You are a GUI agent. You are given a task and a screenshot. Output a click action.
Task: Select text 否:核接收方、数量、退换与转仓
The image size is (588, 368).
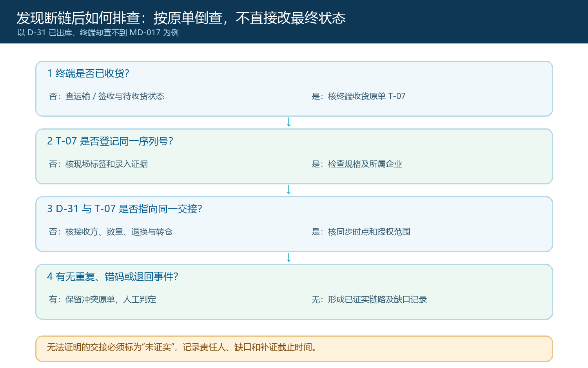[111, 232]
